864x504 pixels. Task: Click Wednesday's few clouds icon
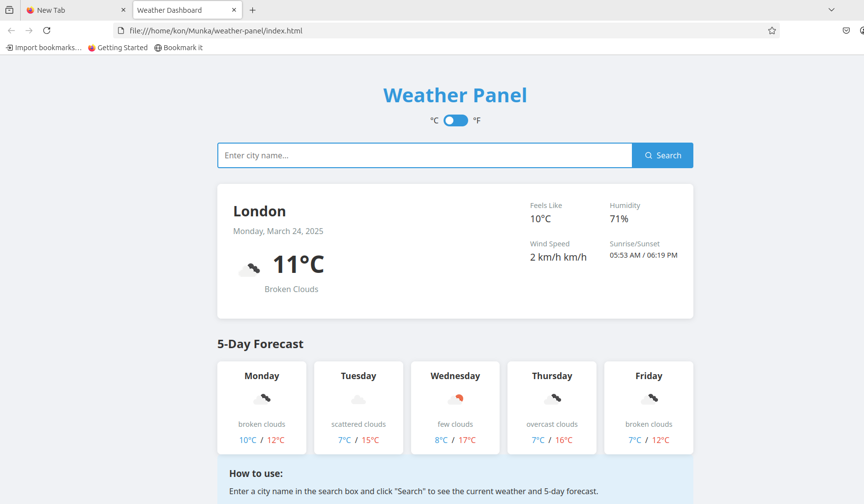455,399
